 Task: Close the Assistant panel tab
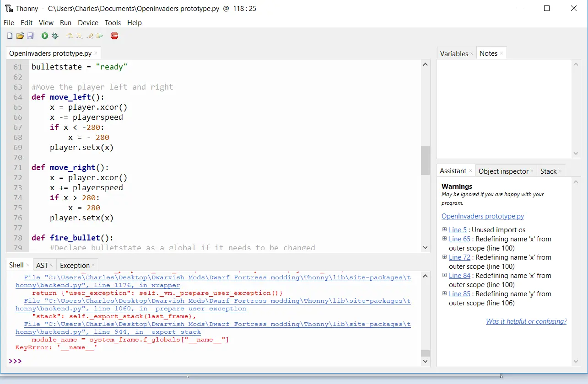click(470, 171)
